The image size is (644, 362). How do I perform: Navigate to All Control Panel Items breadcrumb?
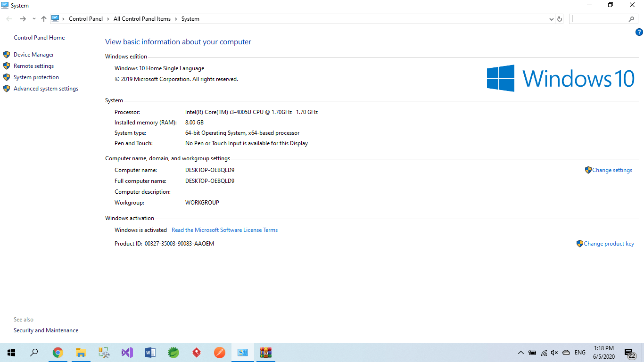click(142, 19)
